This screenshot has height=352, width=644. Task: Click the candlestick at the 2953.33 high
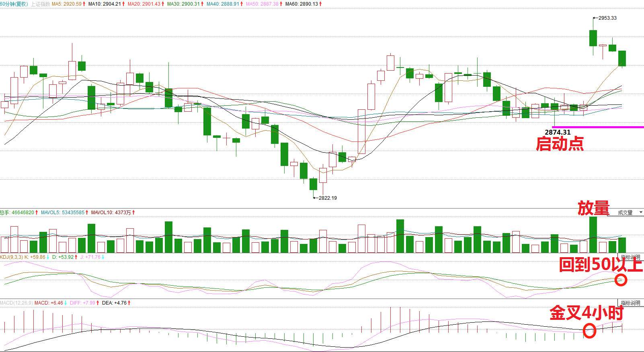coord(593,37)
